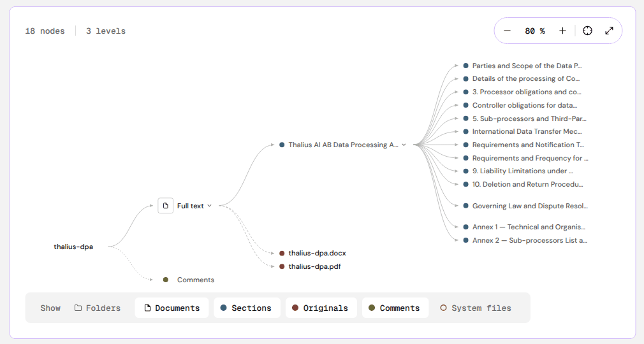Toggle Originals filter in Show bar

point(321,308)
